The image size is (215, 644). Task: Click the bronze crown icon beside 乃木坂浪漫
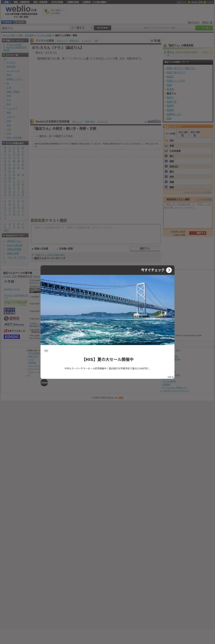[x=166, y=151]
